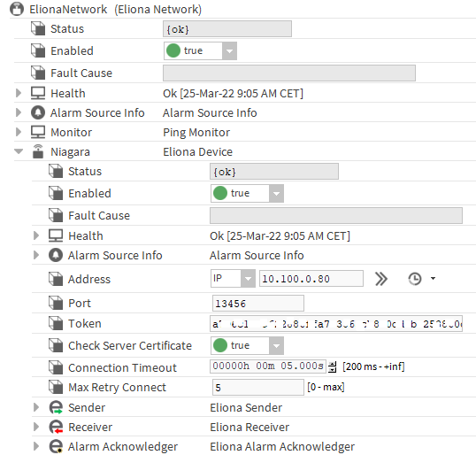The width and height of the screenshot is (476, 455).
Task: Open the Check Server Certificate dropdown
Action: point(276,345)
